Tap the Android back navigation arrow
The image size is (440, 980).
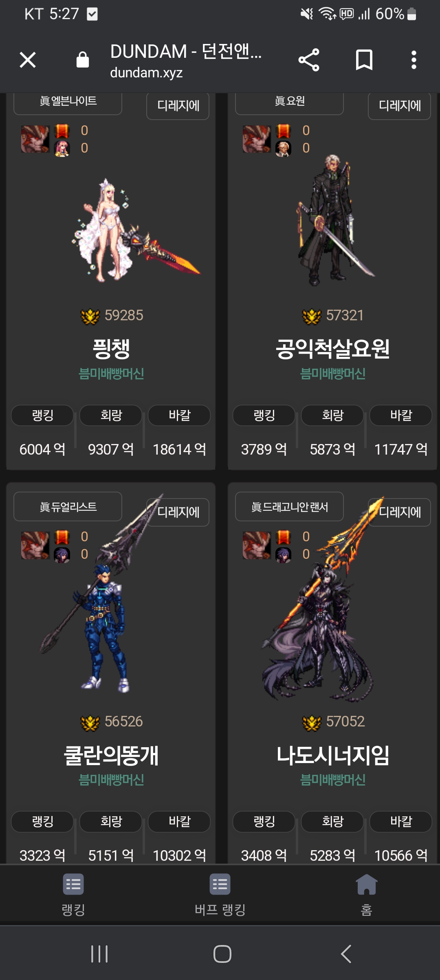[x=346, y=954]
